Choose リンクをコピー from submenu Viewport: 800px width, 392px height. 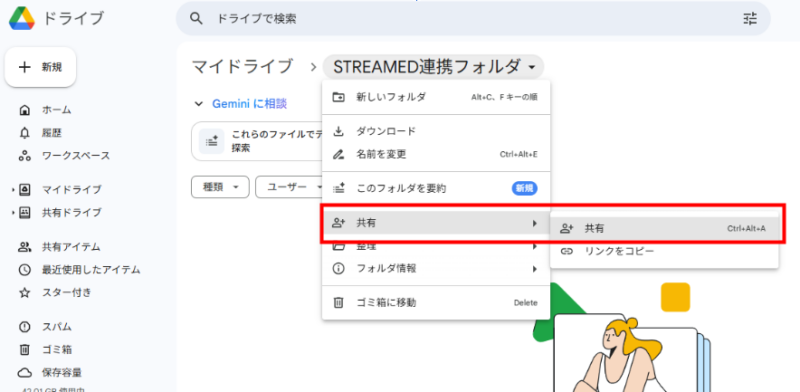coord(664,251)
